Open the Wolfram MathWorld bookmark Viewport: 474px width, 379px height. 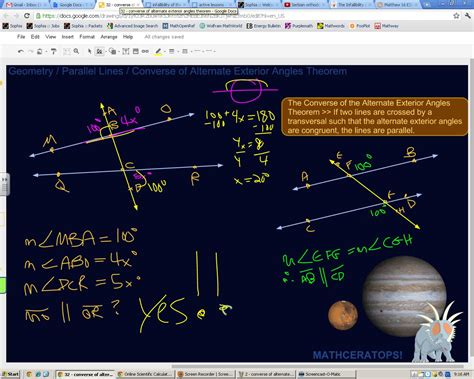click(x=221, y=26)
